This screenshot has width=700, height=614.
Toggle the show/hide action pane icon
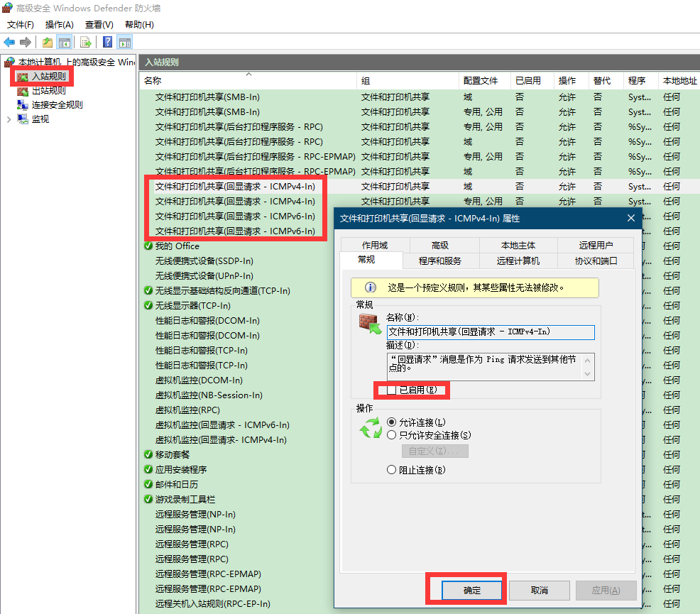click(x=125, y=43)
